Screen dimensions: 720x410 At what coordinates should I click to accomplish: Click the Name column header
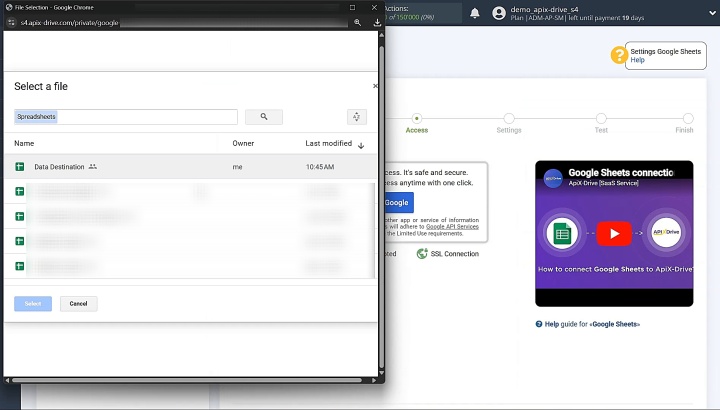(24, 143)
